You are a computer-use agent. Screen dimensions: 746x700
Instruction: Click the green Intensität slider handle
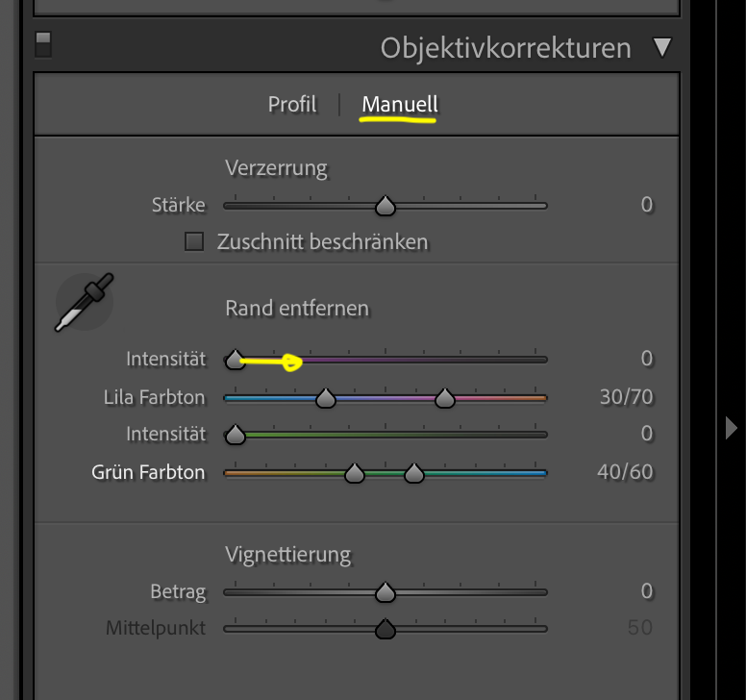(236, 435)
